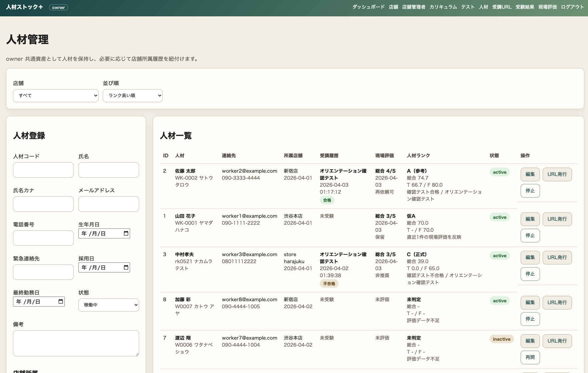The width and height of the screenshot is (588, 373).
Task: Click 編集 for 加藤 彩
Action: [530, 303]
